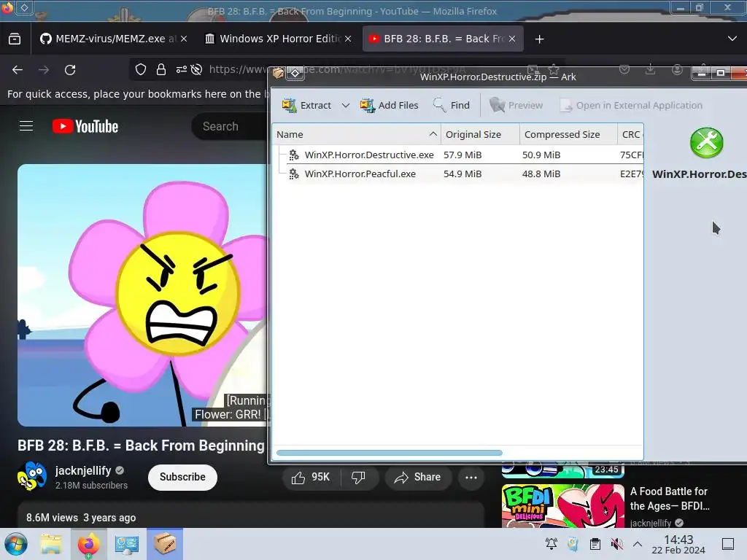This screenshot has height=560, width=747.
Task: Open a new Firefox tab
Action: [x=539, y=39]
